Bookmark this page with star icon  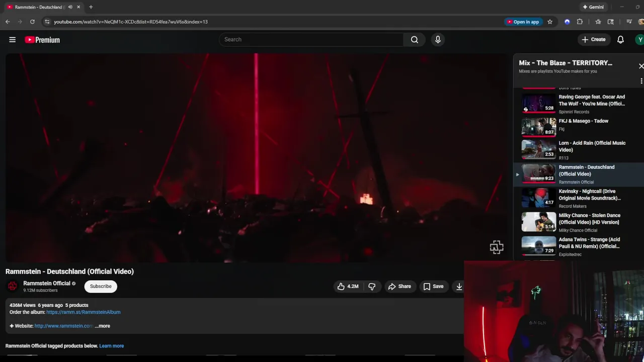(x=550, y=22)
